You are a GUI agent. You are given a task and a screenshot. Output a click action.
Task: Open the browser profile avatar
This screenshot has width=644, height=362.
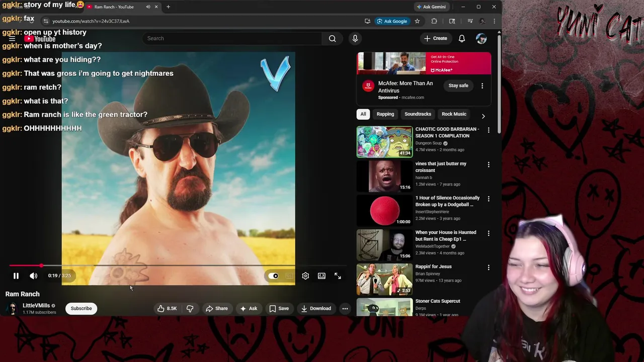[482, 21]
